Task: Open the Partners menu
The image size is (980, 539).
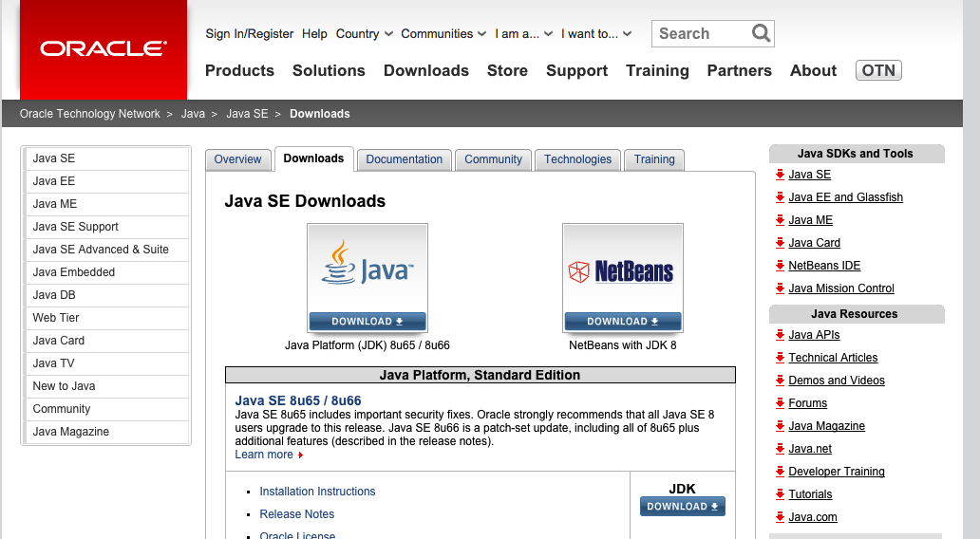Action: pos(740,70)
